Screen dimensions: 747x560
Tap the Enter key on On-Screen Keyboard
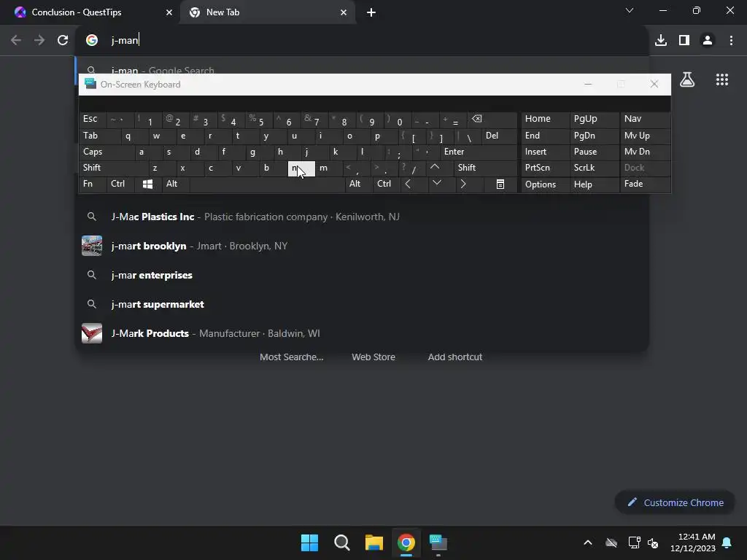point(479,152)
